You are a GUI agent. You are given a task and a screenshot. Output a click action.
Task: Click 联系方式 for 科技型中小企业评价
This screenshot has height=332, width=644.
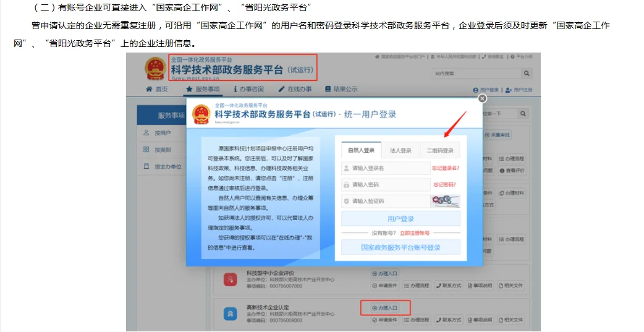pos(449,286)
